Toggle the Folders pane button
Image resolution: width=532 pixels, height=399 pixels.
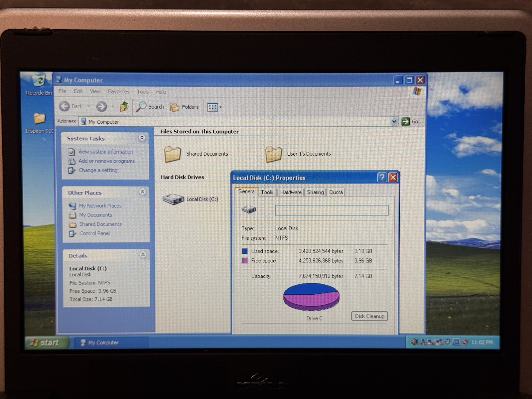(184, 107)
